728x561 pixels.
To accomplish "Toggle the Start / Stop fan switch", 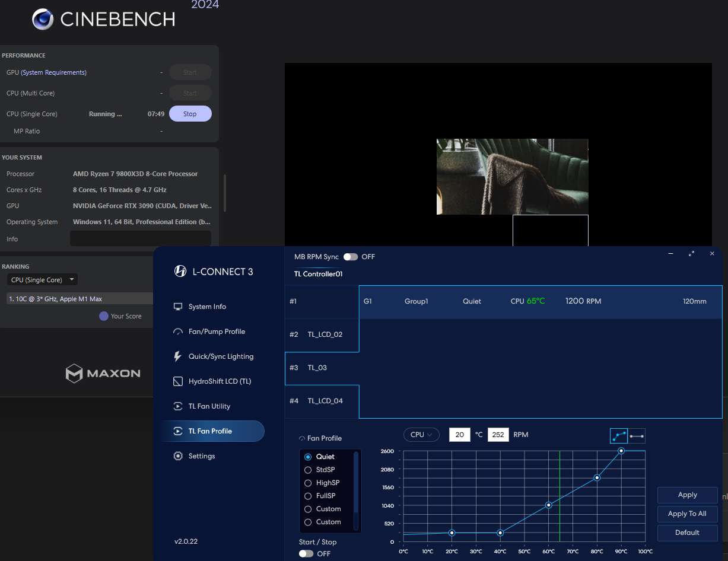I will point(306,553).
